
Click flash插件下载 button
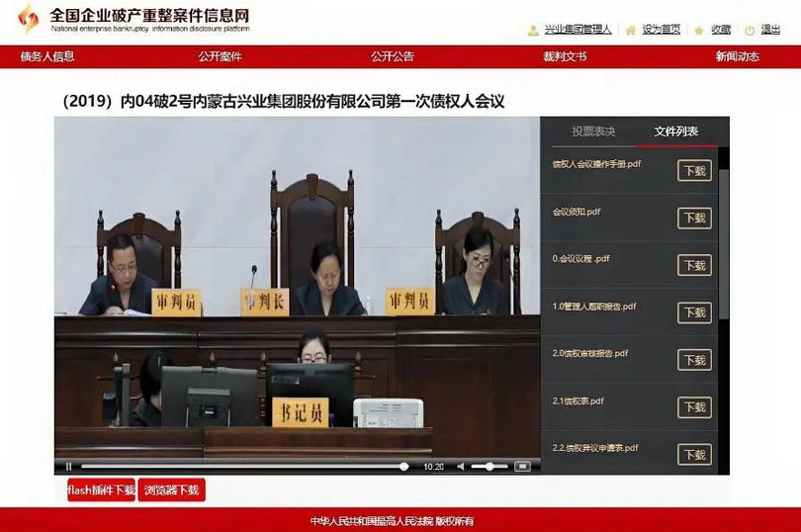(101, 490)
